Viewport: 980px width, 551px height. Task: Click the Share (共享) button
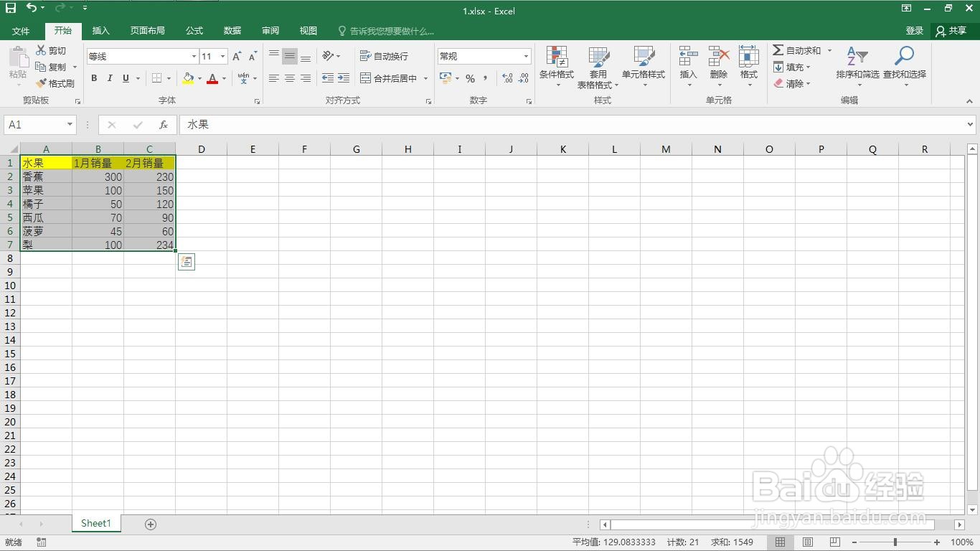[x=952, y=31]
